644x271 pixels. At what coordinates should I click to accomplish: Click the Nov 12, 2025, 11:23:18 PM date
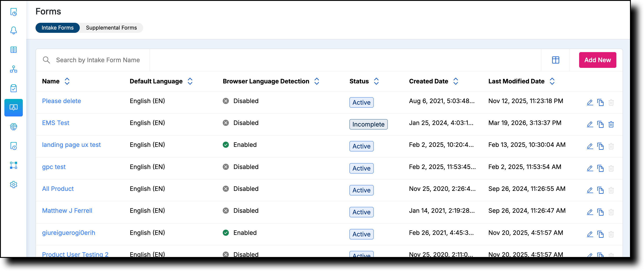tap(525, 101)
